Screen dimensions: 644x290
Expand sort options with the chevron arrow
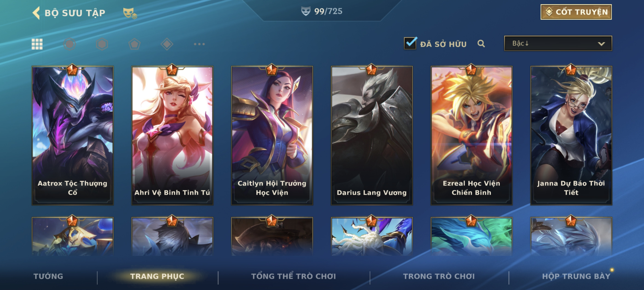[601, 44]
